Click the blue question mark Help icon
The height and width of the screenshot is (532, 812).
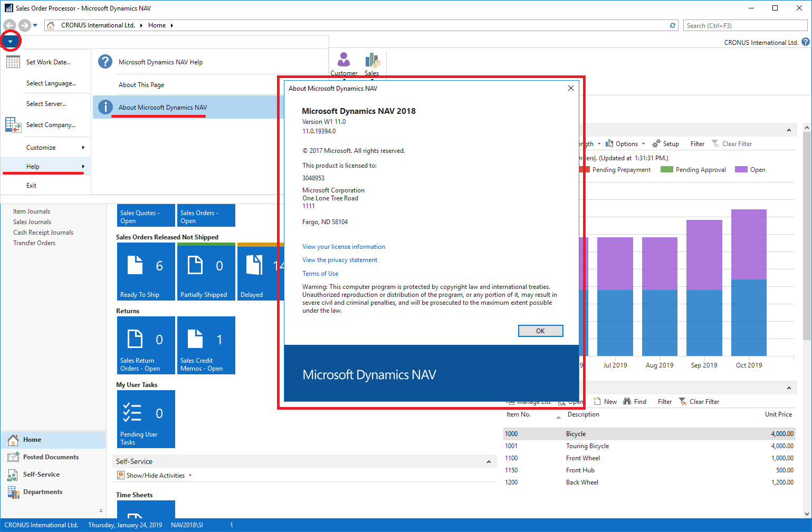106,62
